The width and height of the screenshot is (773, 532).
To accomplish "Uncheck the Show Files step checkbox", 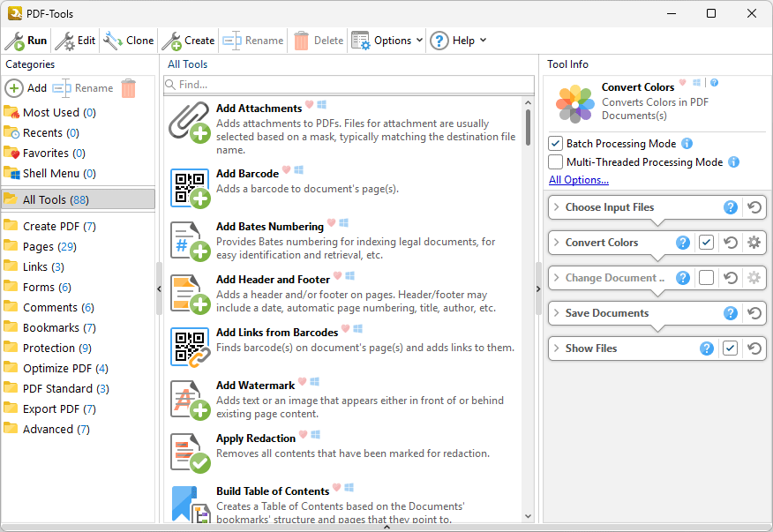I will 730,348.
